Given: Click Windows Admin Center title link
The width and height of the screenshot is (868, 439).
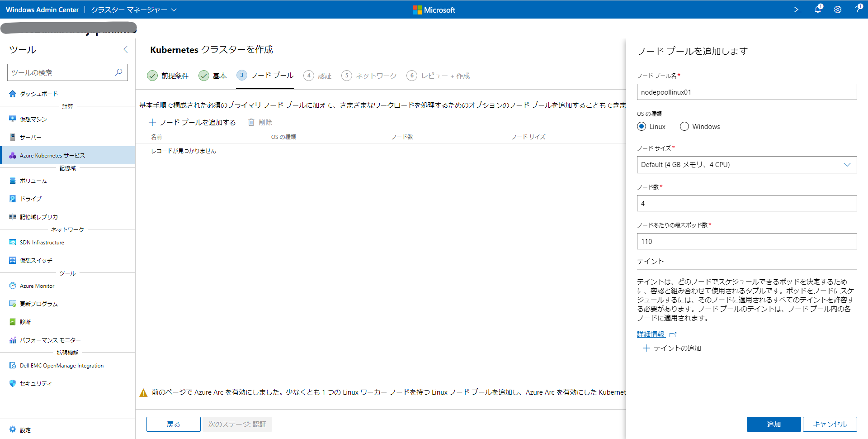Looking at the screenshot, I should [x=42, y=10].
